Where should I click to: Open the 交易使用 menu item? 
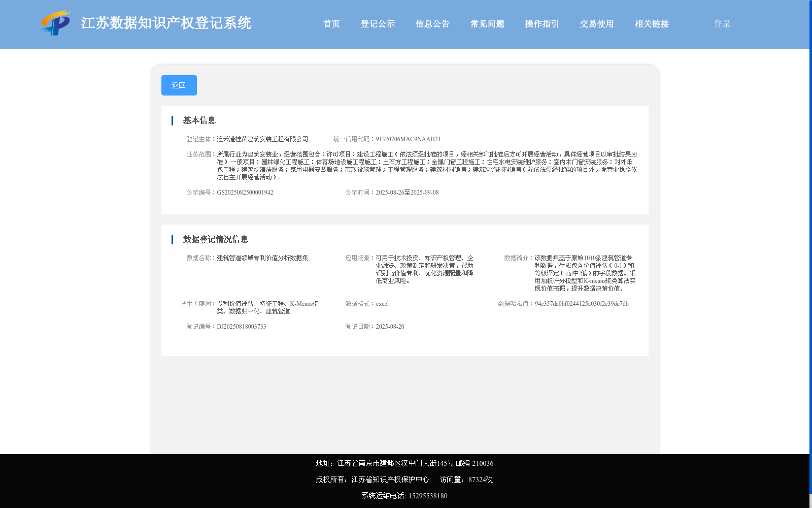pyautogui.click(x=597, y=24)
